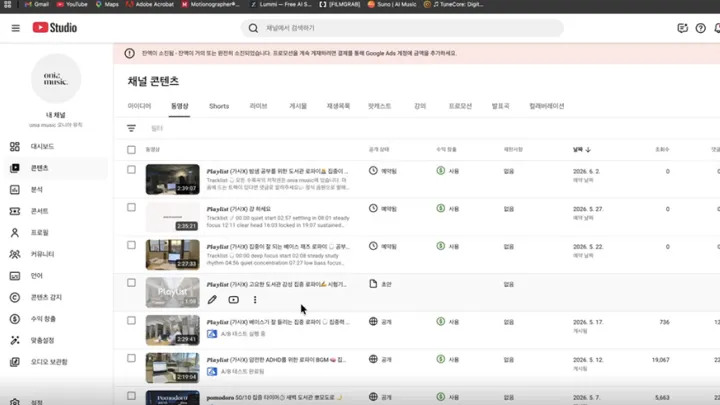Open the 2:39:07 video thumbnail
Viewport: 720px width, 405px height.
[x=173, y=179]
